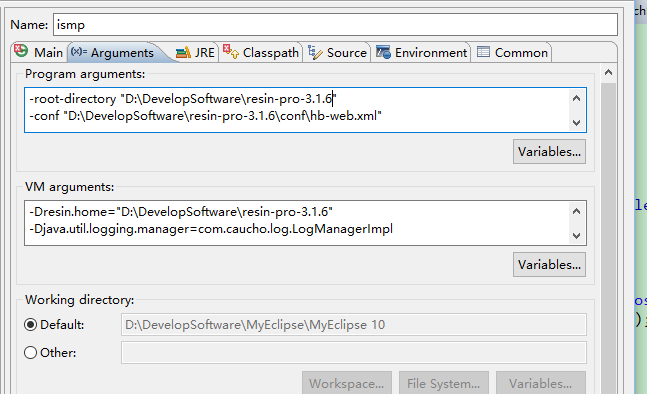Click the Main tab icon
Viewport: 647px width, 394px height.
coord(21,51)
